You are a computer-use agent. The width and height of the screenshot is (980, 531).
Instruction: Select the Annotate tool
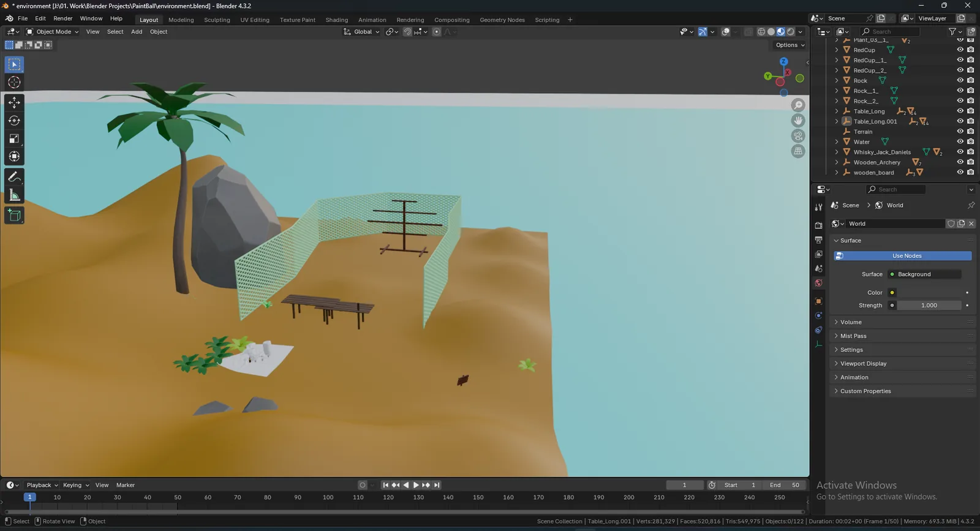[14, 177]
